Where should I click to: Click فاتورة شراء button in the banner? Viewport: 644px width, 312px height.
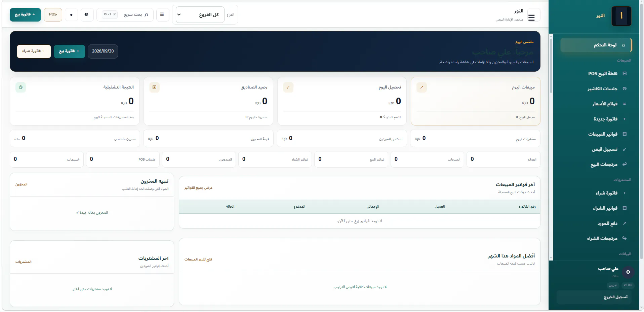34,51
